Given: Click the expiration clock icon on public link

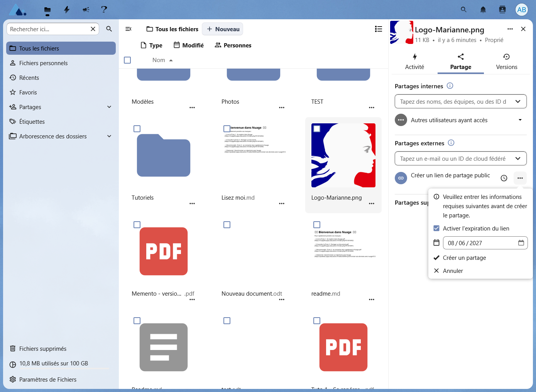Looking at the screenshot, I should (x=504, y=178).
